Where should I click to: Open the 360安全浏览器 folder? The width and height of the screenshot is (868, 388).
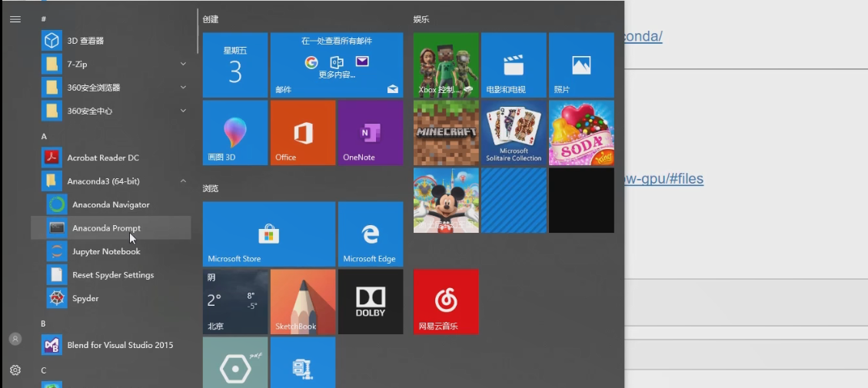(111, 88)
